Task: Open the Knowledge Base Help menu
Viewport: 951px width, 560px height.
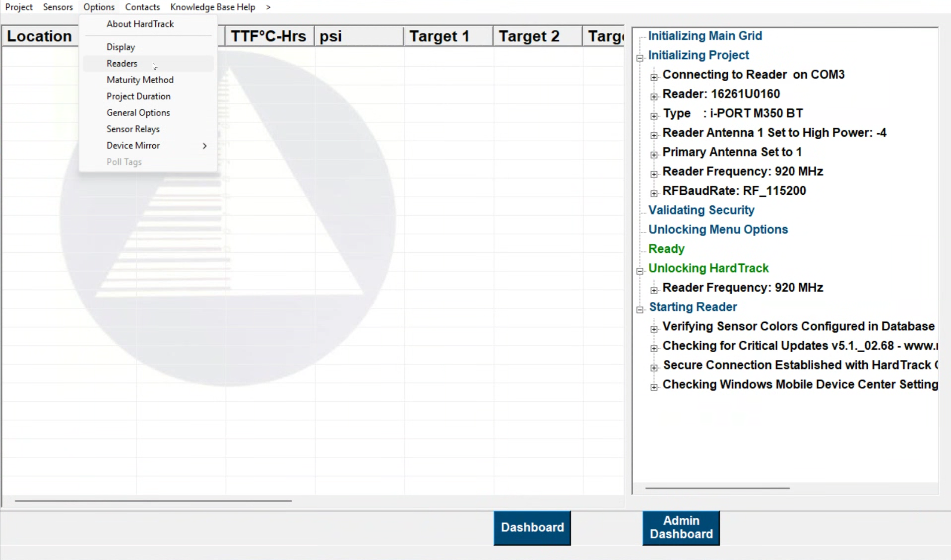Action: 213,7
